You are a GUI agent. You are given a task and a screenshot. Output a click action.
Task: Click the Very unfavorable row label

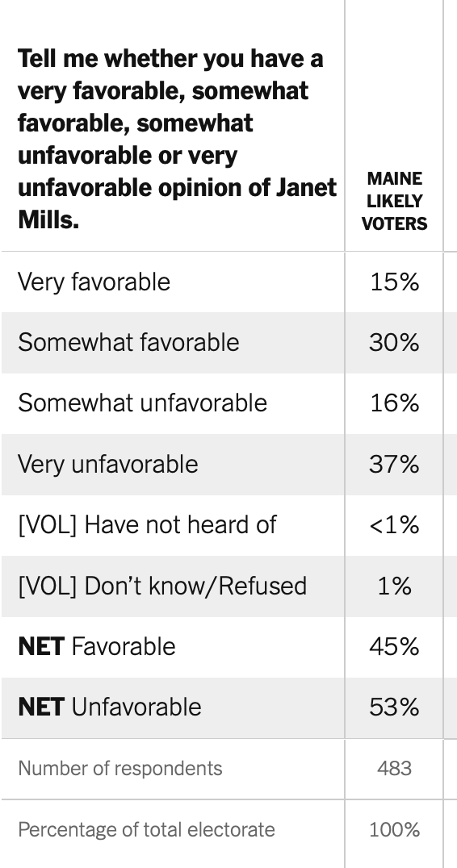point(108,464)
